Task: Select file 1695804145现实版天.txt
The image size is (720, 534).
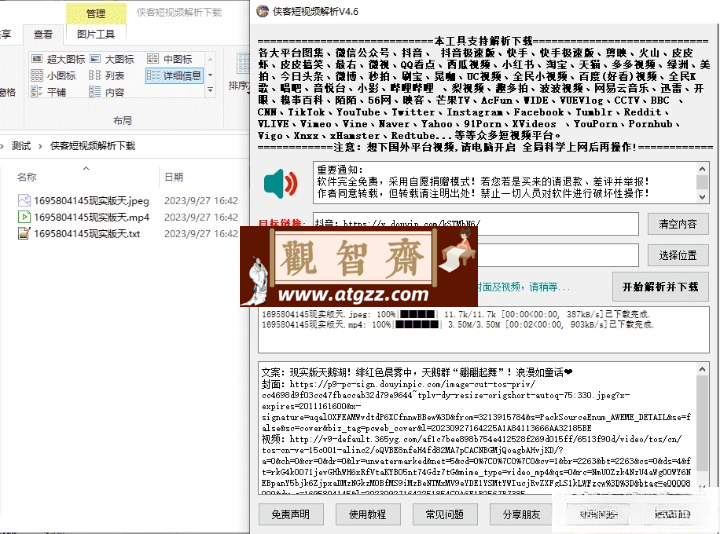Action: (87, 233)
